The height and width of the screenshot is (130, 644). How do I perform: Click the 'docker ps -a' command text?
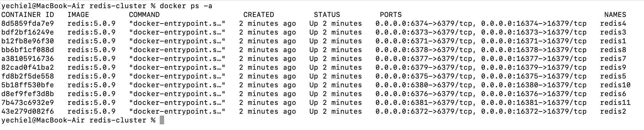[x=186, y=6]
